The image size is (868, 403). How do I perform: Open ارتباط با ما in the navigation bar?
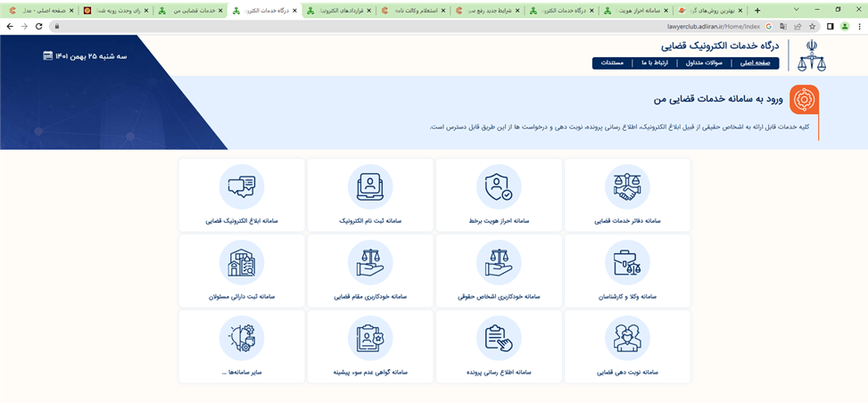click(x=656, y=62)
